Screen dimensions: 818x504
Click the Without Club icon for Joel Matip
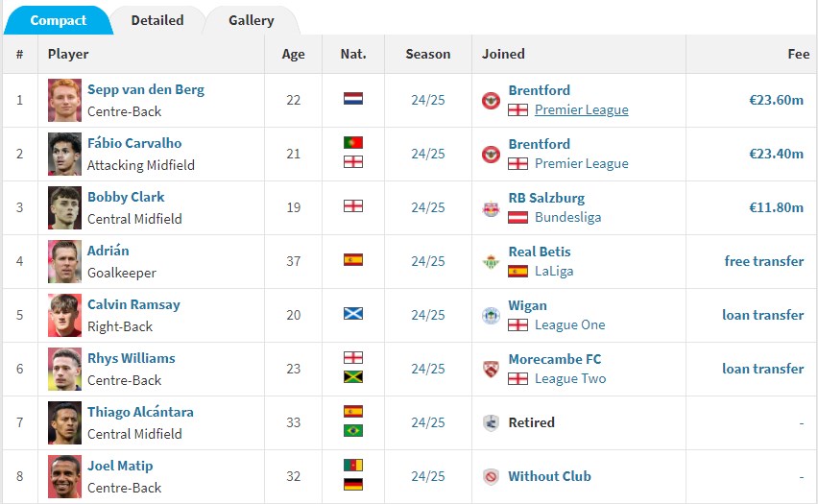click(x=492, y=476)
